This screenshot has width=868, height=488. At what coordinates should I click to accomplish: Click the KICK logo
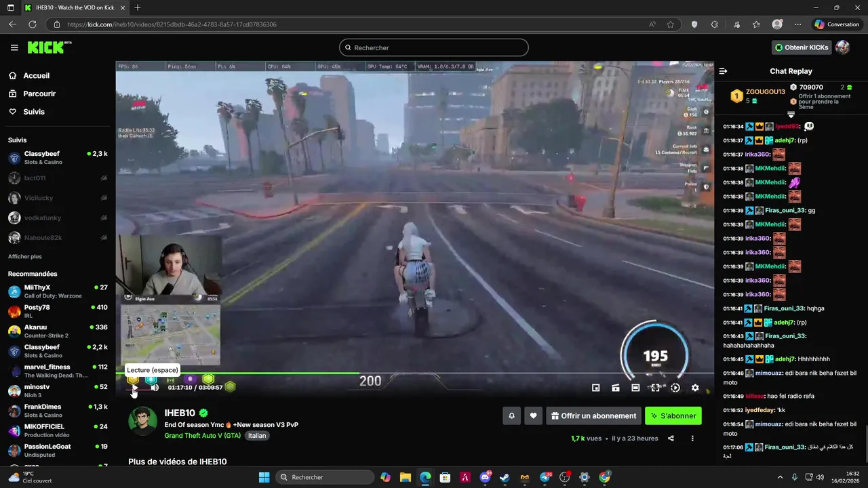[x=49, y=47]
